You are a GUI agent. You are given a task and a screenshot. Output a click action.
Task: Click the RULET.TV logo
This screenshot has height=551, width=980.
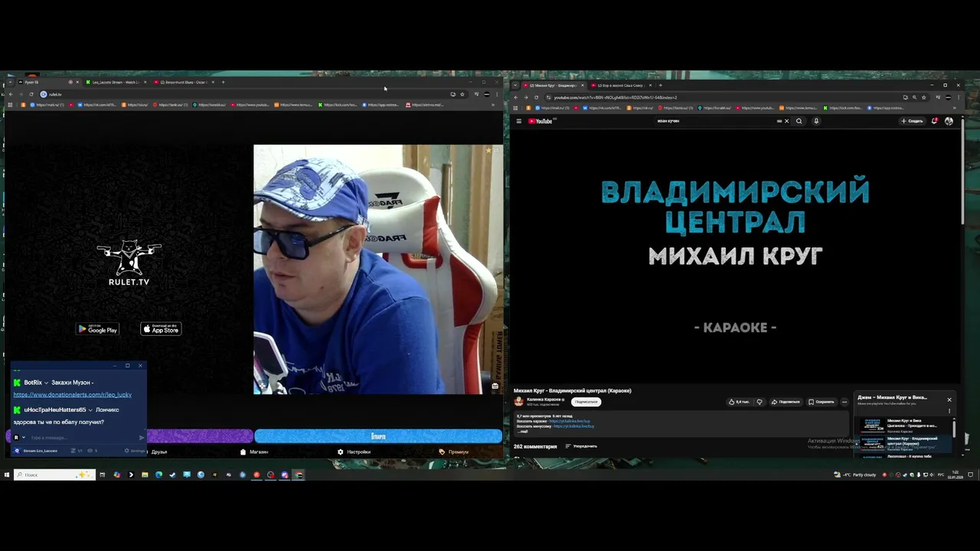pyautogui.click(x=129, y=263)
